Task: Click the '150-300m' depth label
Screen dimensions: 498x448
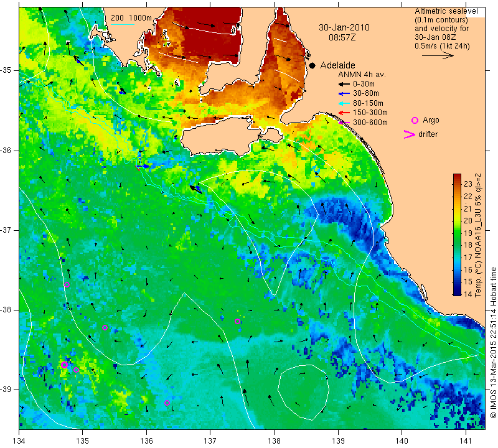Action: point(370,113)
